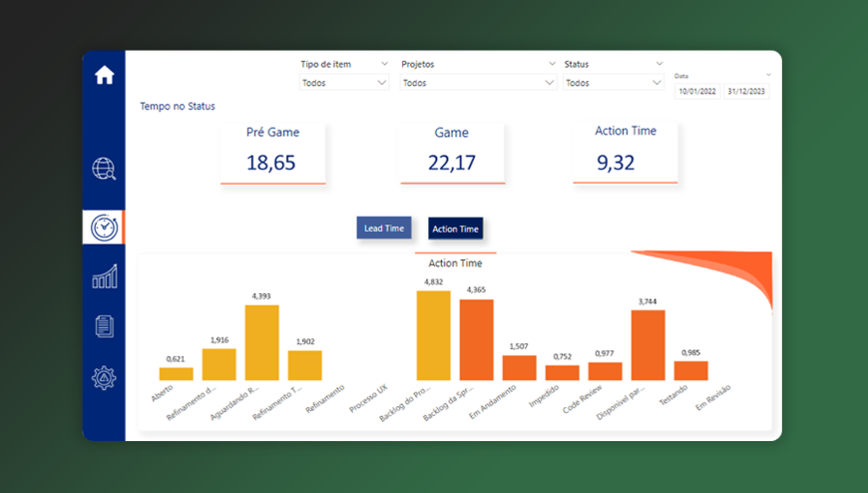Collapse the Status slicer header chevron
The height and width of the screenshot is (493, 868).
click(x=658, y=64)
